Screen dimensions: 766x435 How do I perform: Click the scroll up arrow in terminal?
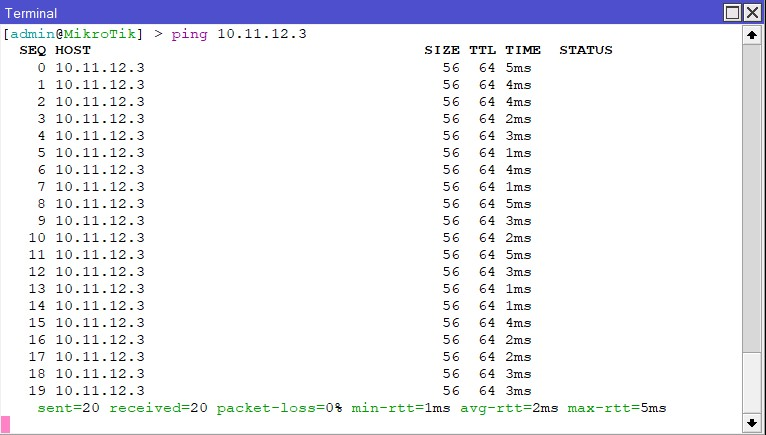tap(752, 35)
